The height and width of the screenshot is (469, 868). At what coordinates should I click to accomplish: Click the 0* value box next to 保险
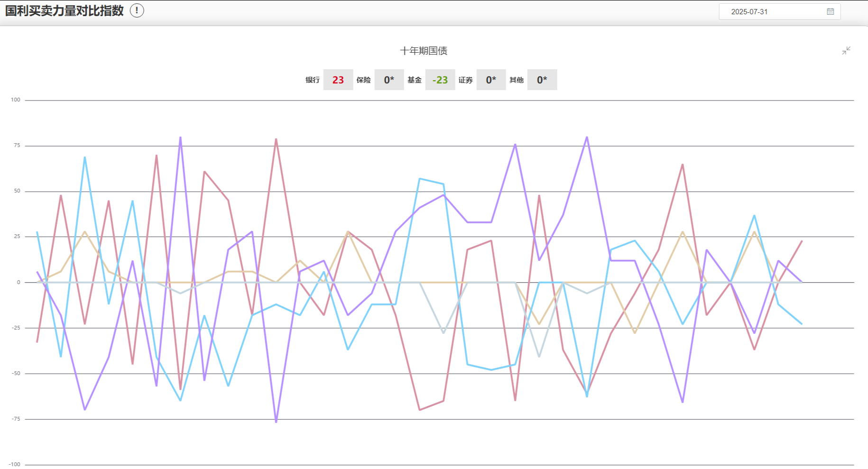tap(389, 80)
